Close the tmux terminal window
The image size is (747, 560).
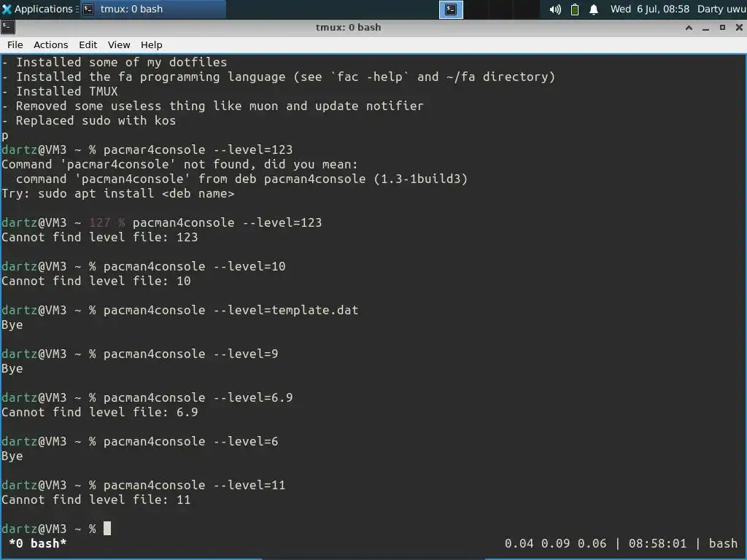(739, 28)
